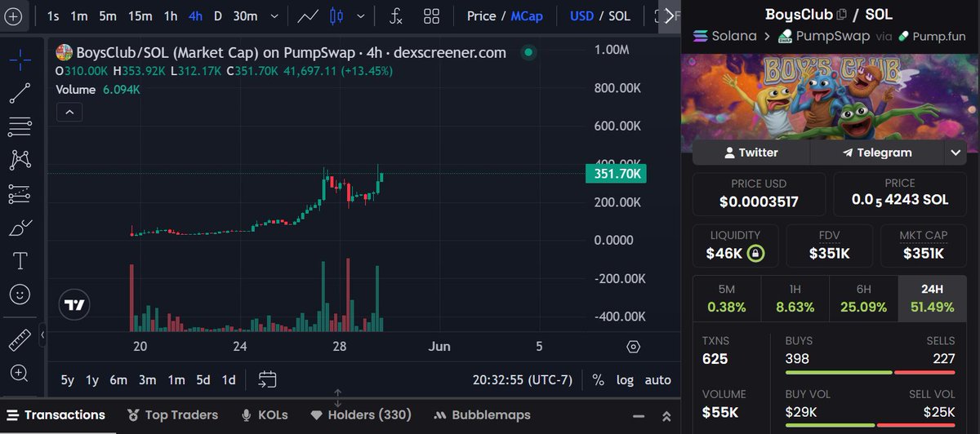Viewport: 980px width, 434px height.
Task: Set the chart interval to 15m
Action: point(140,15)
